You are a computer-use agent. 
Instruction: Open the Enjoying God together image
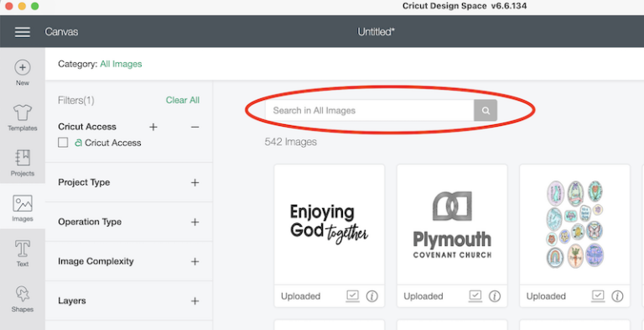click(x=330, y=224)
